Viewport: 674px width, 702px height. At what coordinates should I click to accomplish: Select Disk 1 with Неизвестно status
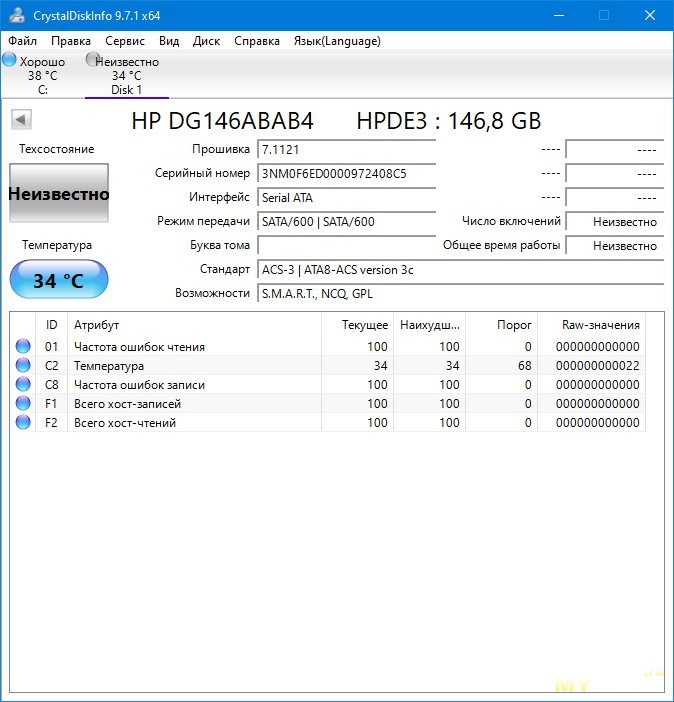click(126, 75)
